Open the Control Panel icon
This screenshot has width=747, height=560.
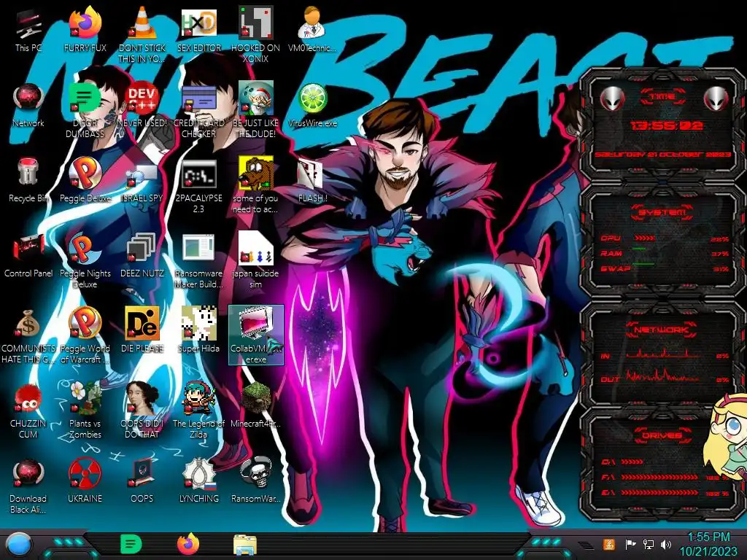click(x=28, y=255)
